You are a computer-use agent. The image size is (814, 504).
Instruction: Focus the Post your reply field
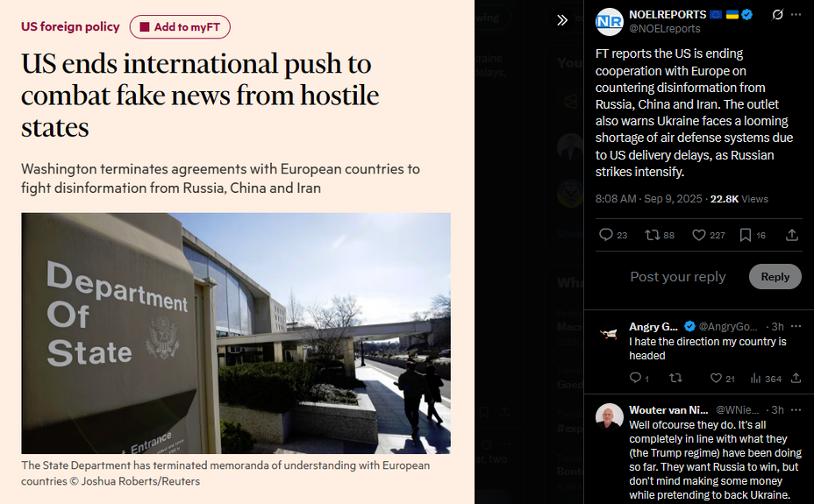(677, 277)
